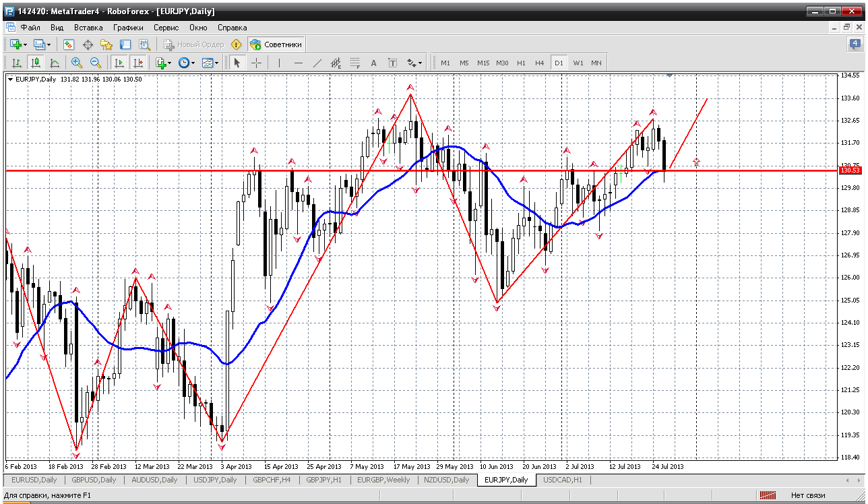The width and height of the screenshot is (868, 504).
Task: Switch to the EURGBP,Weekly chart tab
Action: point(383,480)
